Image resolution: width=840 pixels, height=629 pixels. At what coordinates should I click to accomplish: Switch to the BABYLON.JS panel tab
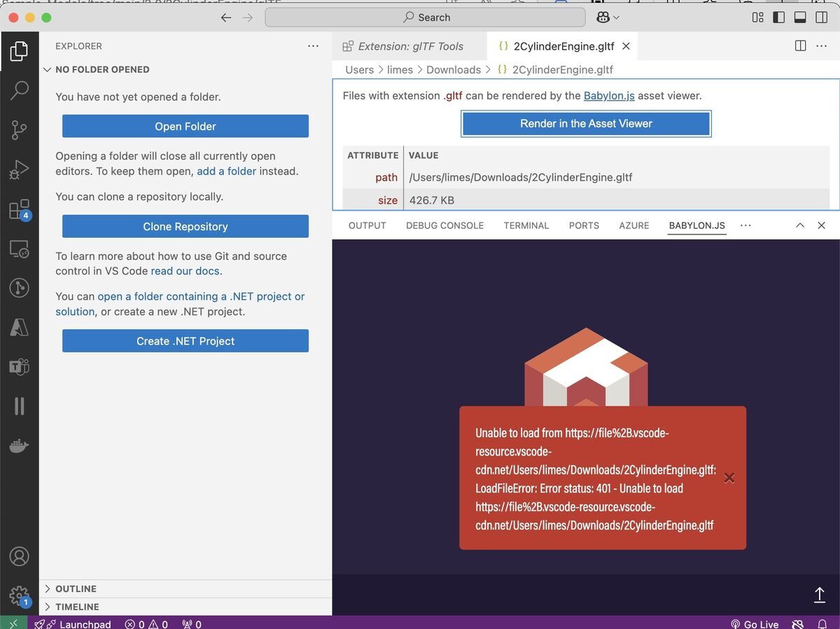coord(697,225)
